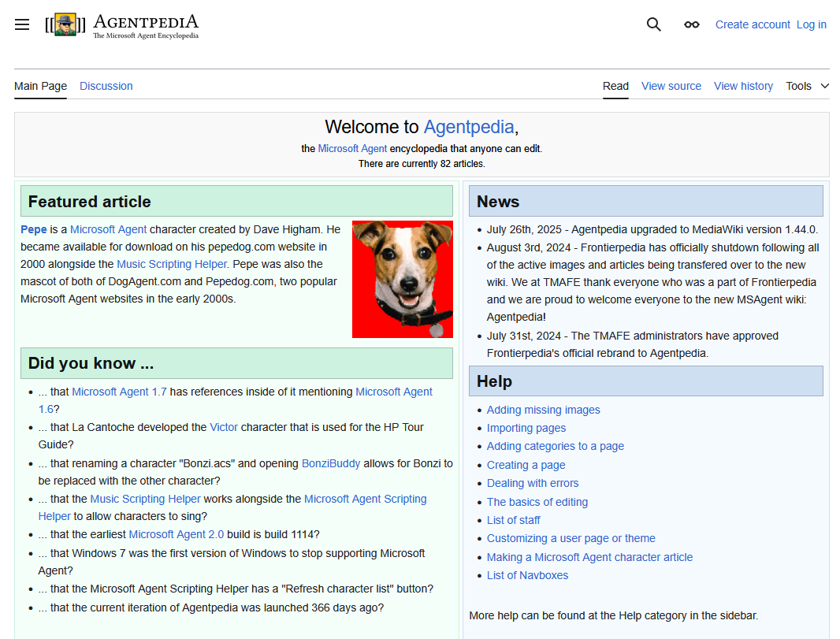
Task: Switch to the Main Page tab
Action: pyautogui.click(x=41, y=86)
